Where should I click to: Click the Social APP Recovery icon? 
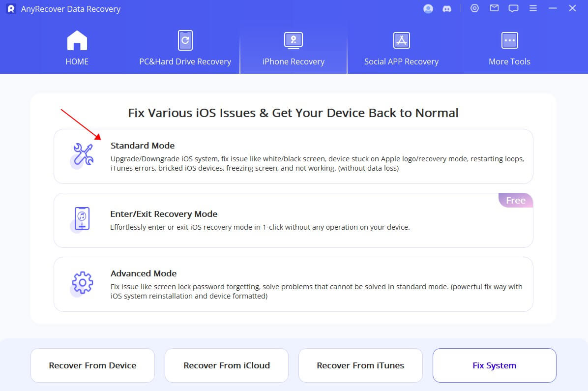pos(402,40)
